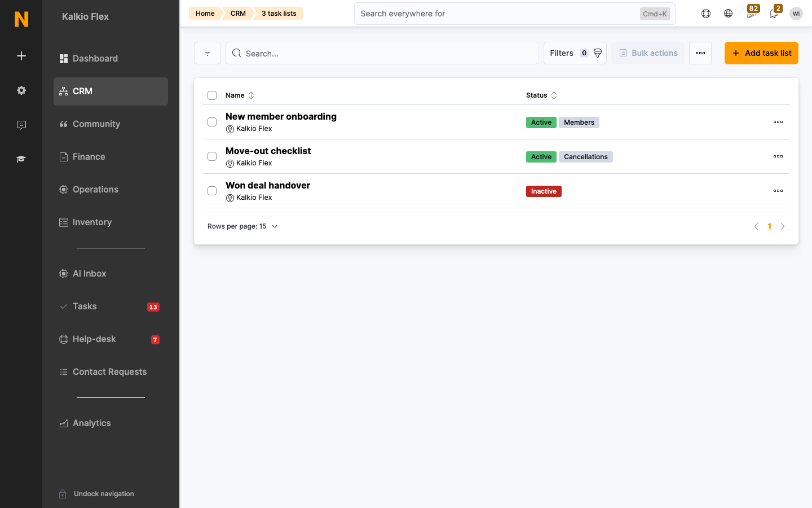Open Move-out checklist task list

pos(268,151)
